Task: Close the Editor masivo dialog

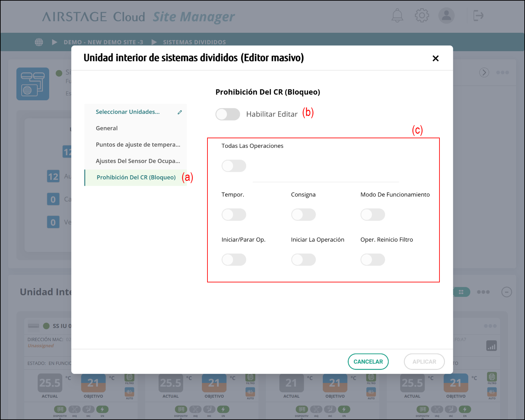Action: 435,58
